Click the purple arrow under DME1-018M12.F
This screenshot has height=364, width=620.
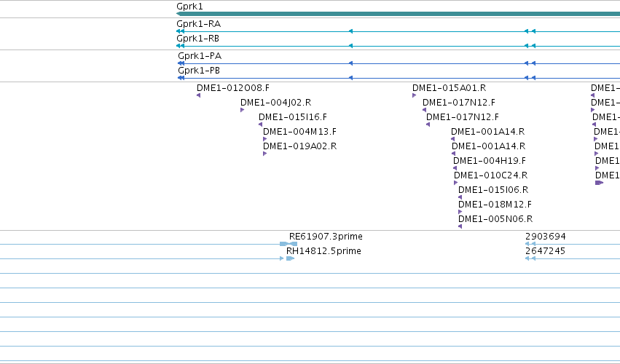(x=460, y=212)
